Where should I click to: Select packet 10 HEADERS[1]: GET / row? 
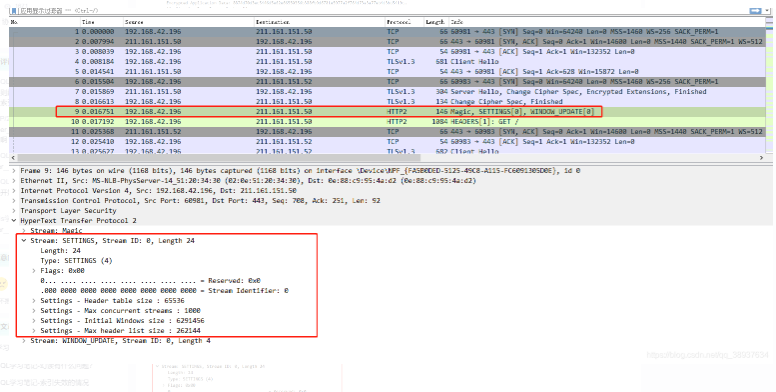tap(387, 121)
